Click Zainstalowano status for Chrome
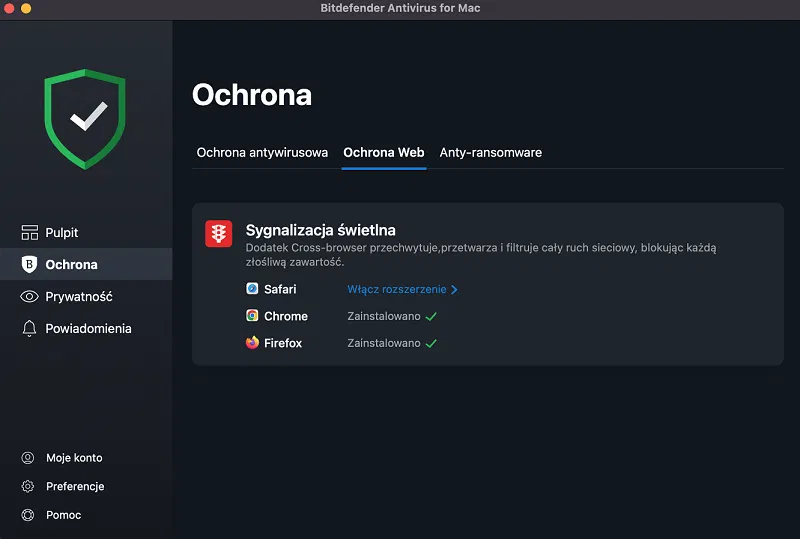This screenshot has height=539, width=800. (x=384, y=316)
